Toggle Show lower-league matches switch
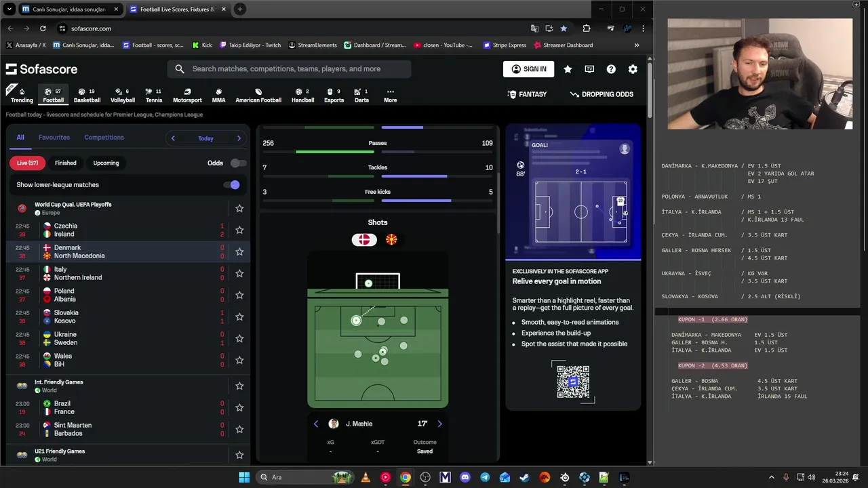This screenshot has width=868, height=488. 231,184
